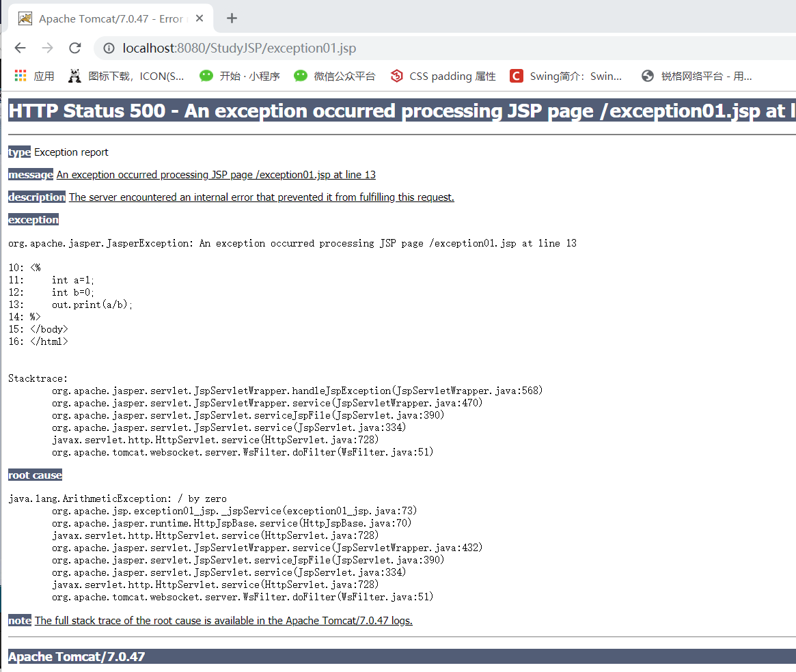Open the 开始 · 小程序 bookmark
Viewport: 796px width, 672px height.
(x=240, y=76)
